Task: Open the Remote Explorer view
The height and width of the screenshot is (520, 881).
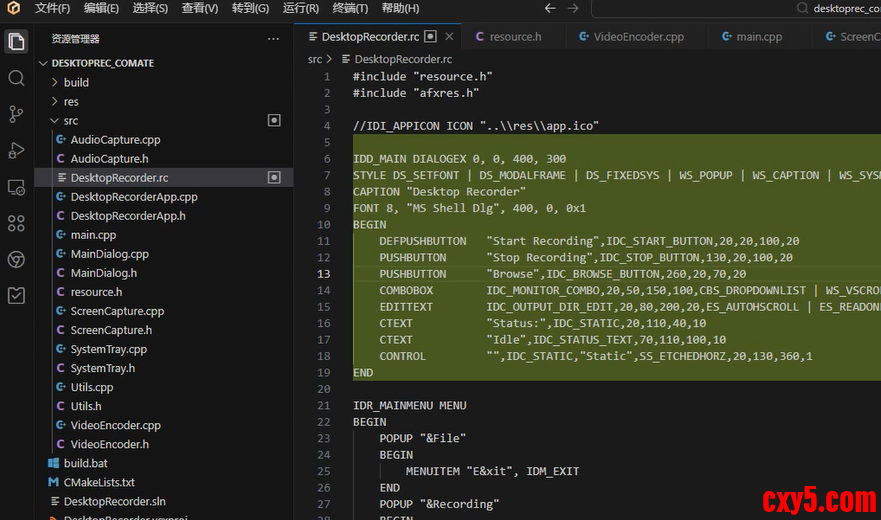Action: point(16,187)
